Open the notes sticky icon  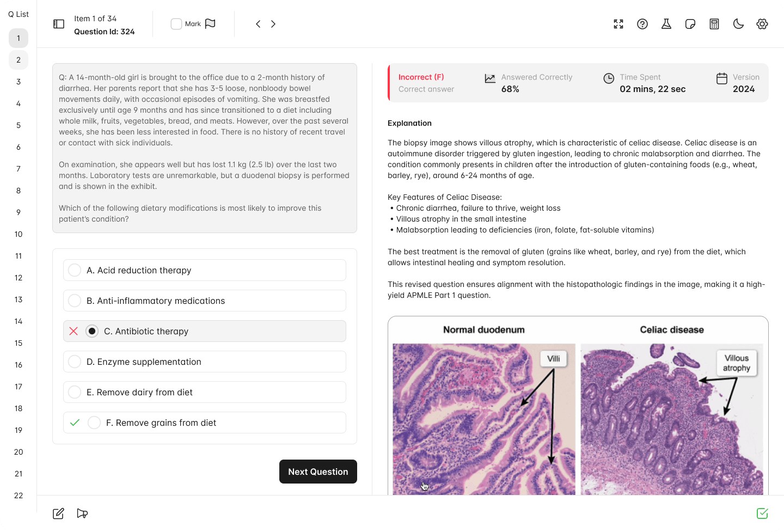click(690, 24)
